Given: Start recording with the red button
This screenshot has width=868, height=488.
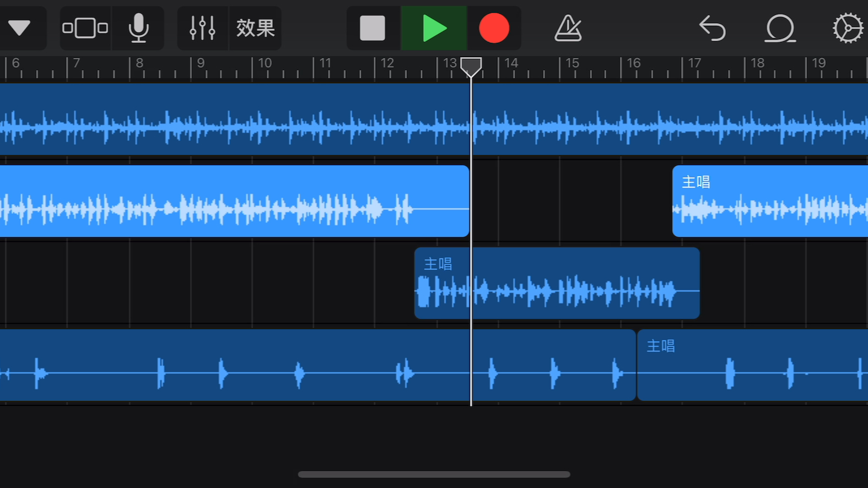Looking at the screenshot, I should coord(494,28).
